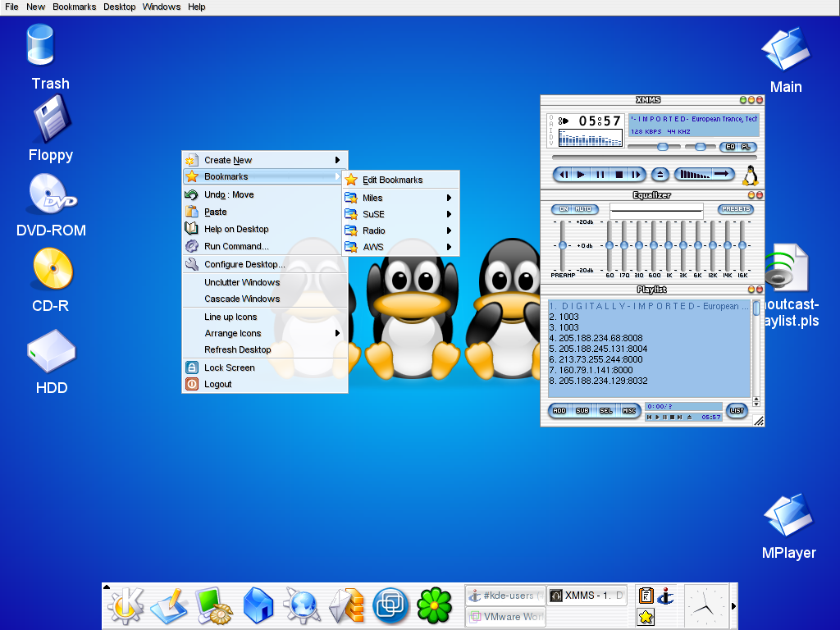Open the HDD desktop icon
Screen dimensions: 840x630
[x=52, y=351]
